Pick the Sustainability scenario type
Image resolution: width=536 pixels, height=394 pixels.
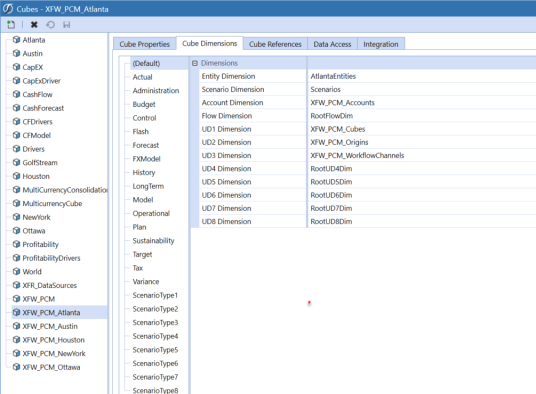pyautogui.click(x=153, y=241)
